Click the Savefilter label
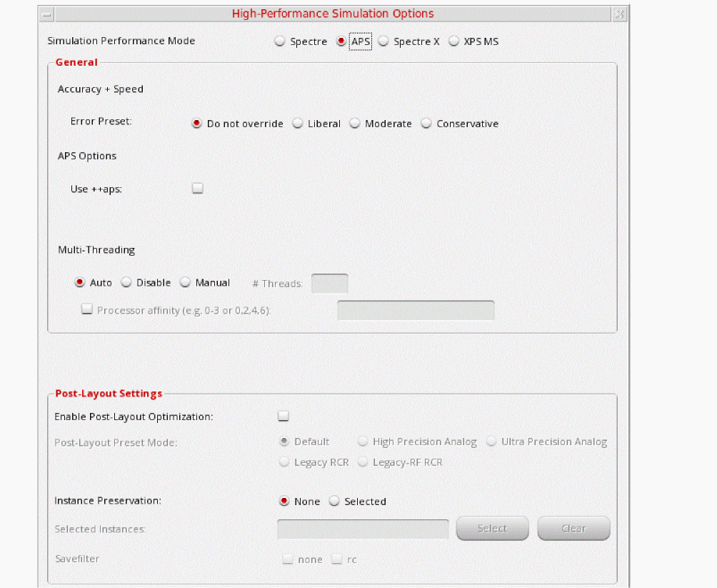 pos(77,559)
